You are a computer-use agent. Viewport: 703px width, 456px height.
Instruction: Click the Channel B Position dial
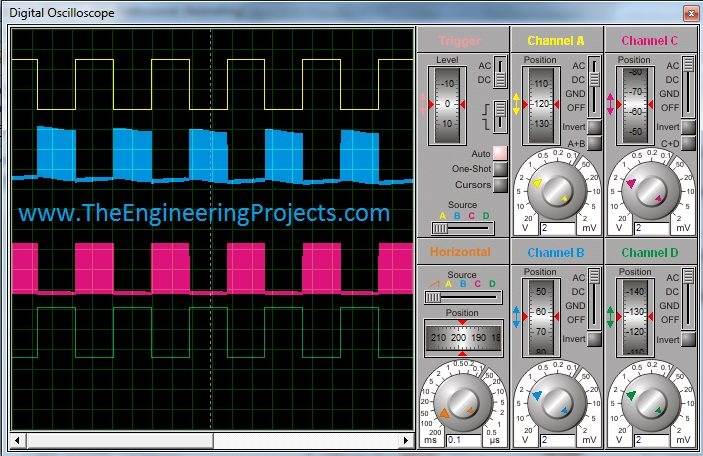(x=541, y=317)
